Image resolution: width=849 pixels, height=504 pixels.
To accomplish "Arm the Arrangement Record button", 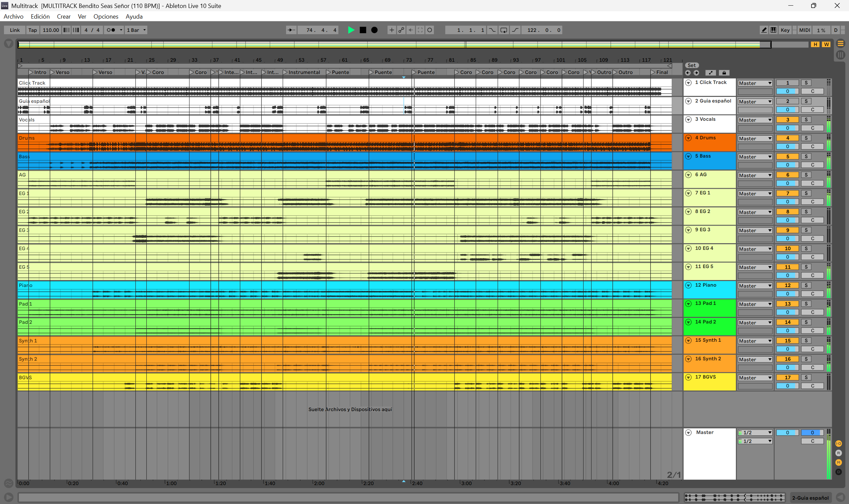I will 374,30.
